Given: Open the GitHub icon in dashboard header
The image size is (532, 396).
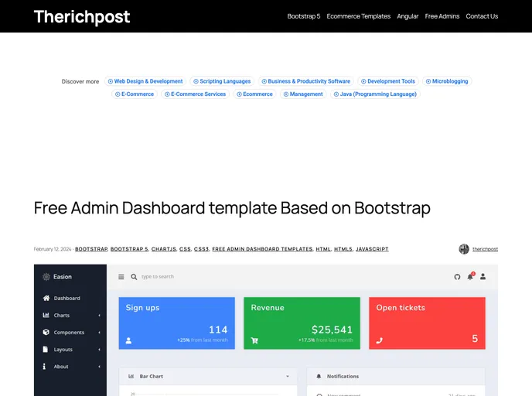Looking at the screenshot, I should click(x=457, y=277).
